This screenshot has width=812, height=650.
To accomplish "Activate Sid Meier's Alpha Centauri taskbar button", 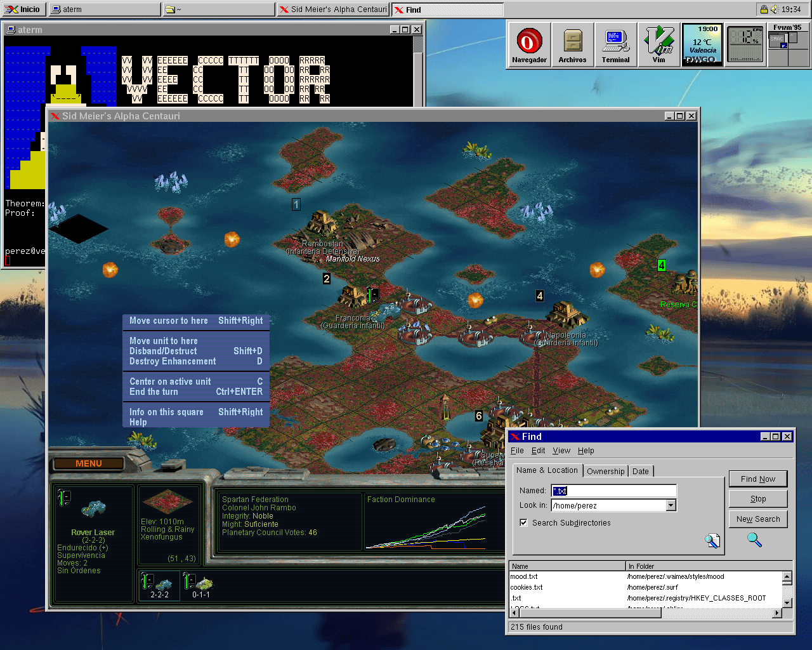I will [333, 10].
